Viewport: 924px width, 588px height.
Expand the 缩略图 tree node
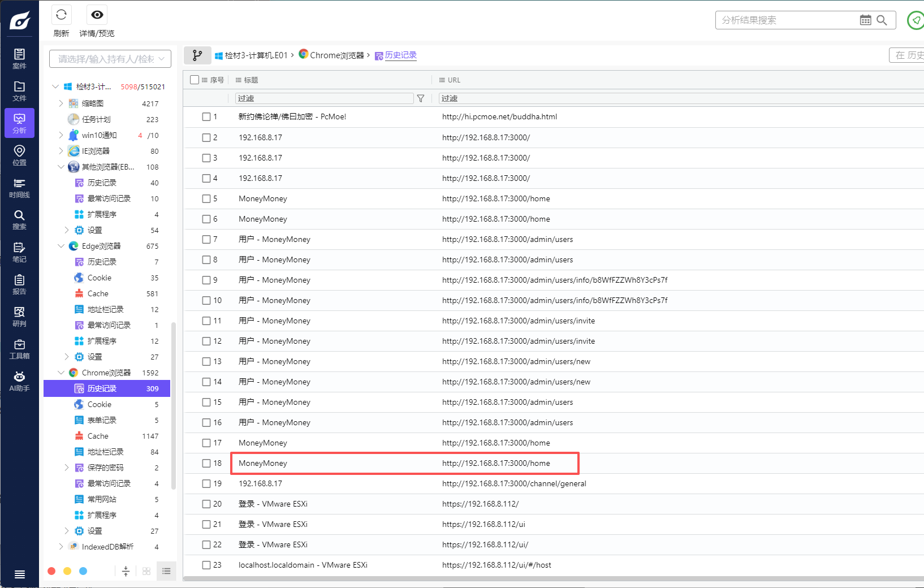tap(61, 103)
